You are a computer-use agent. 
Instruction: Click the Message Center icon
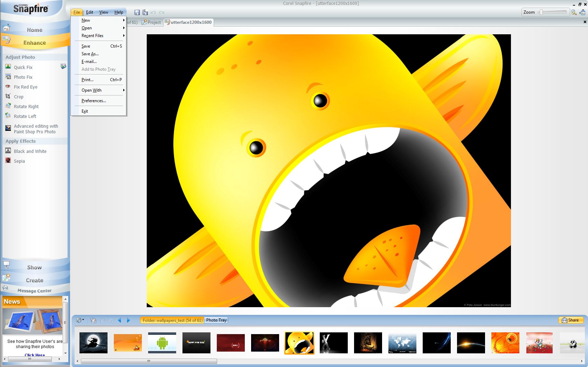(5, 288)
